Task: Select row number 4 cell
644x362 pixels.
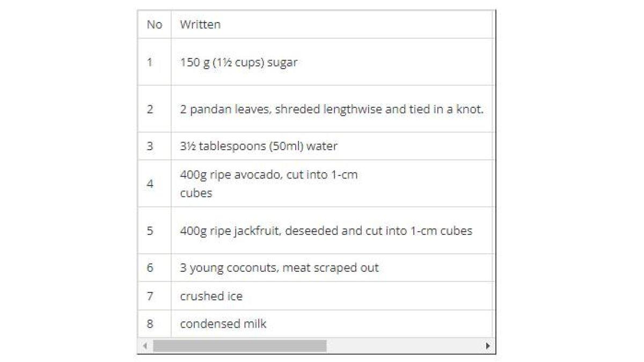Action: (155, 183)
